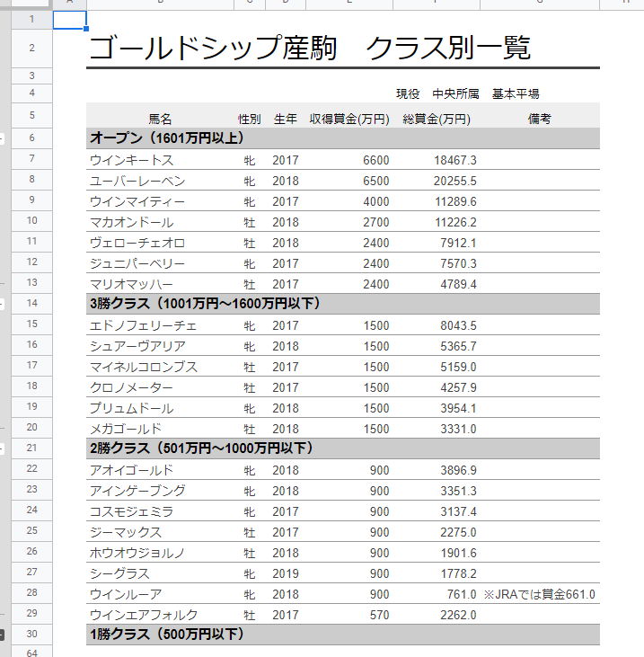Expand the collapsed group at row 30
The image size is (644, 657).
[2, 635]
